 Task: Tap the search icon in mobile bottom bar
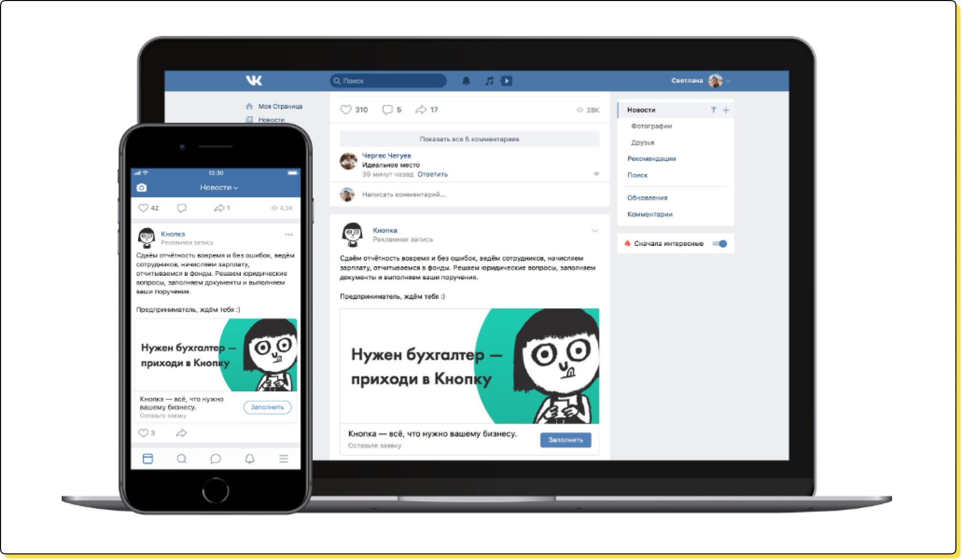(x=182, y=459)
